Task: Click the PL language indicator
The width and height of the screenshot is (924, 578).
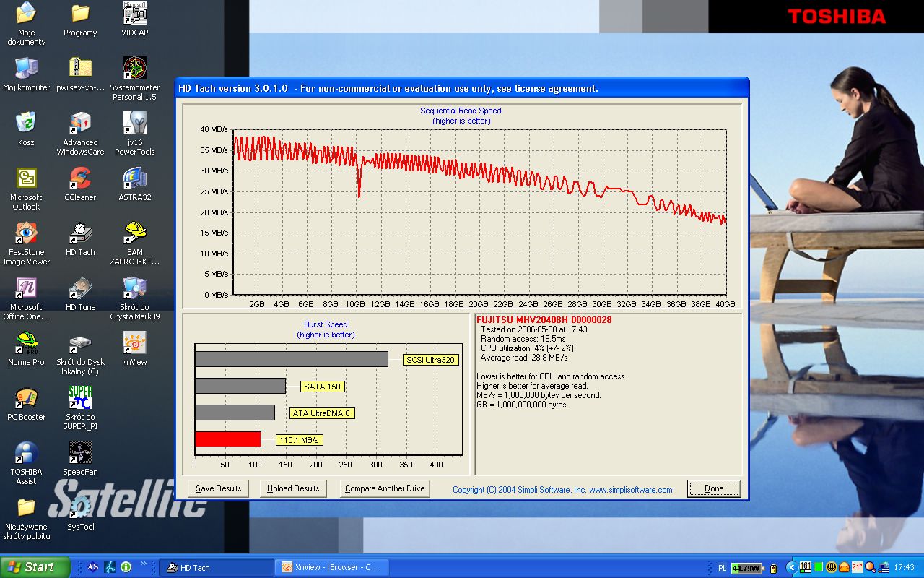Action: pyautogui.click(x=723, y=568)
